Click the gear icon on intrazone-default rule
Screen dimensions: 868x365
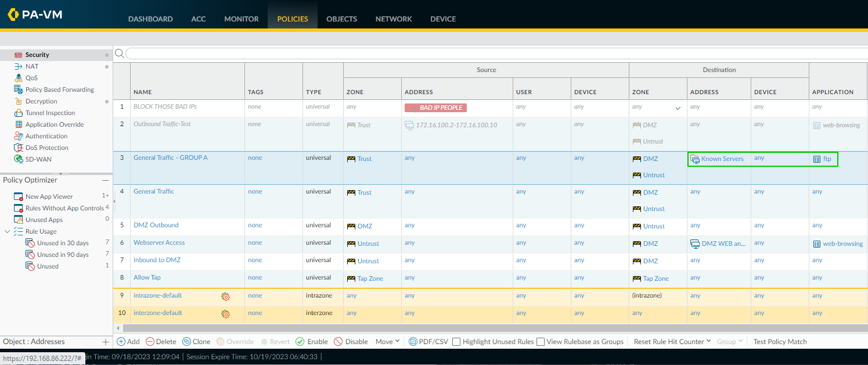pos(225,296)
